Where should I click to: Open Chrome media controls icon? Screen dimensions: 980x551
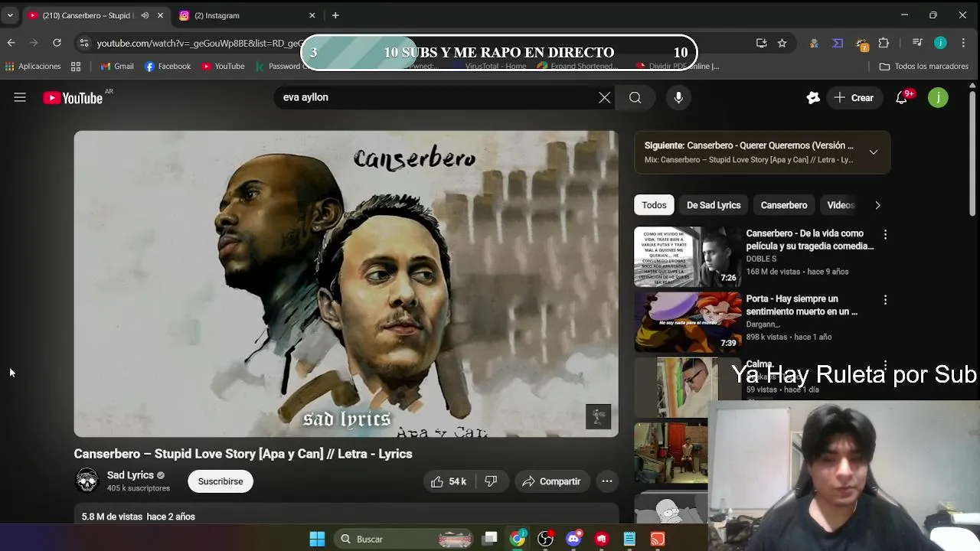tap(917, 43)
